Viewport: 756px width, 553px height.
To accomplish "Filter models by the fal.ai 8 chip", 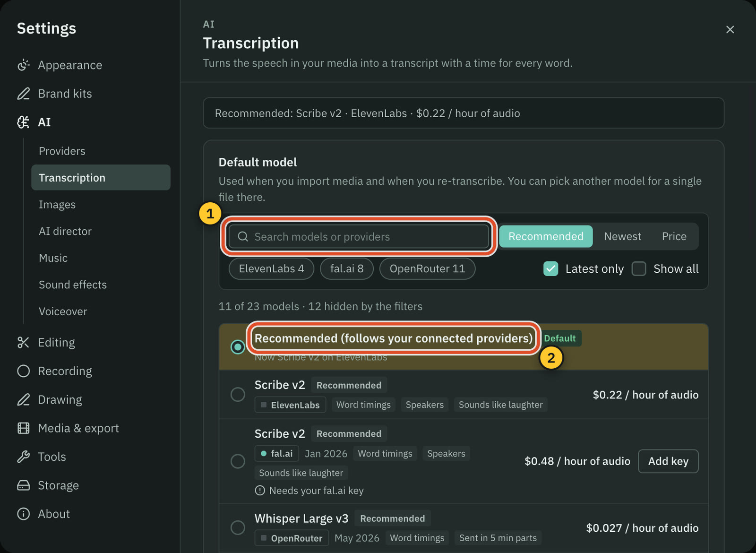I will click(347, 269).
